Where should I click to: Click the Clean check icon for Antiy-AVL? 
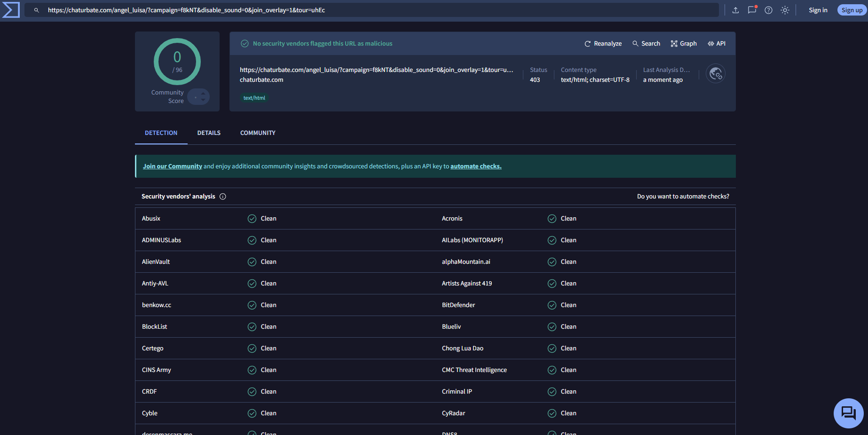point(252,284)
